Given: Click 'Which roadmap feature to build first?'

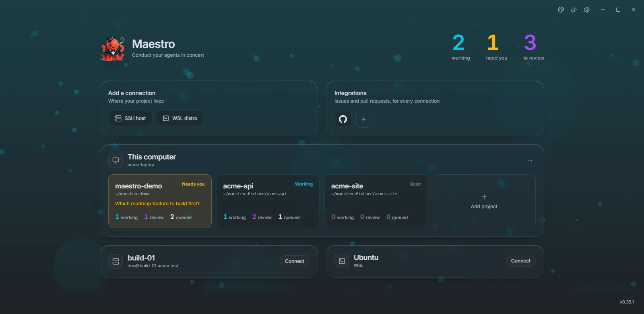Looking at the screenshot, I should (157, 204).
